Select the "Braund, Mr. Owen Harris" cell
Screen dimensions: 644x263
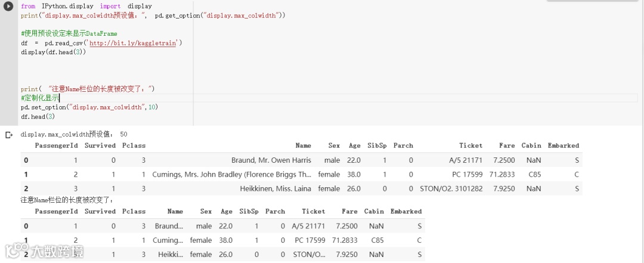click(x=271, y=160)
